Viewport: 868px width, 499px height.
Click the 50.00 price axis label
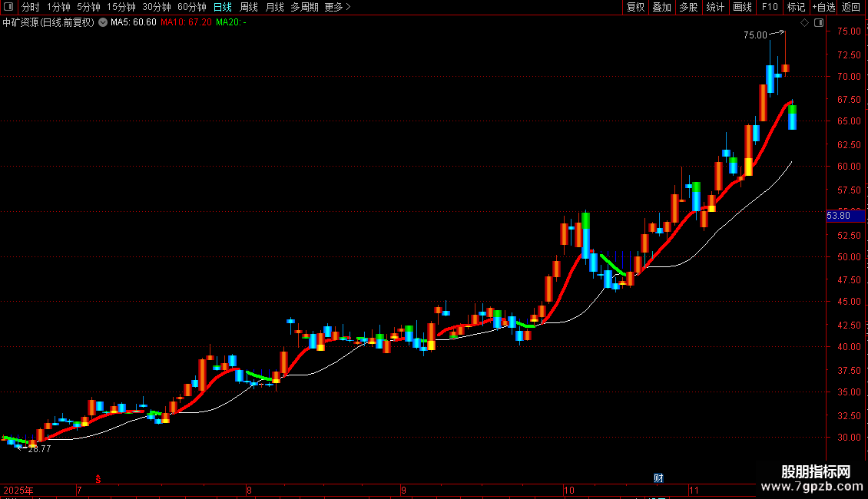849,256
